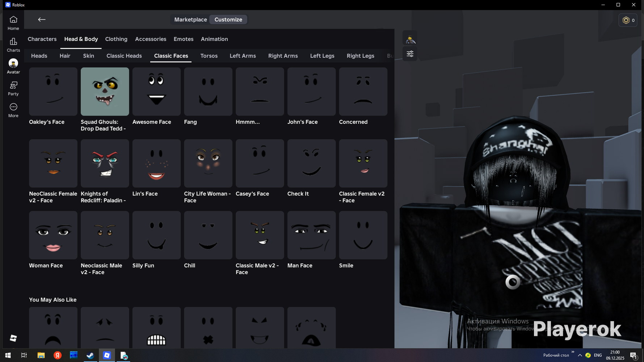
Task: Select NeoClassic Female v2 face
Action: [53, 163]
